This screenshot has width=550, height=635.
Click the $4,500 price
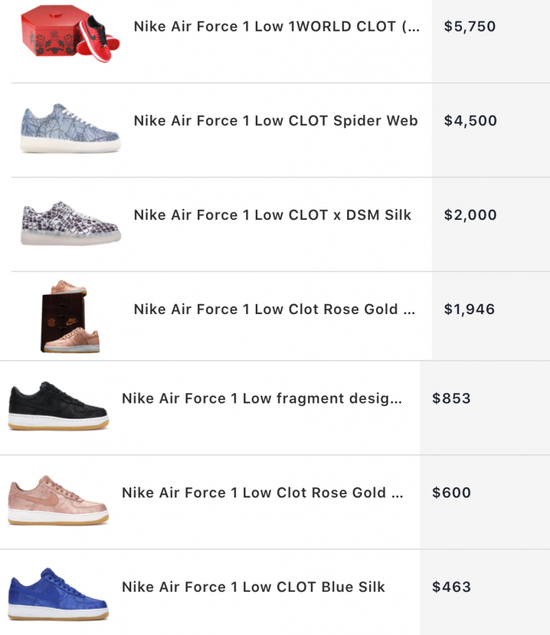coord(470,121)
